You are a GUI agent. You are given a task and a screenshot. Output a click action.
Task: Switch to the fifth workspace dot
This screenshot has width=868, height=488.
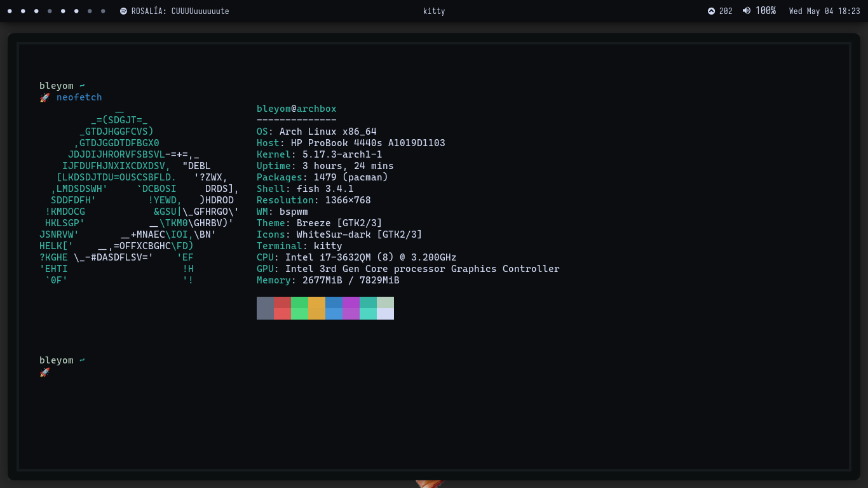[x=63, y=11]
